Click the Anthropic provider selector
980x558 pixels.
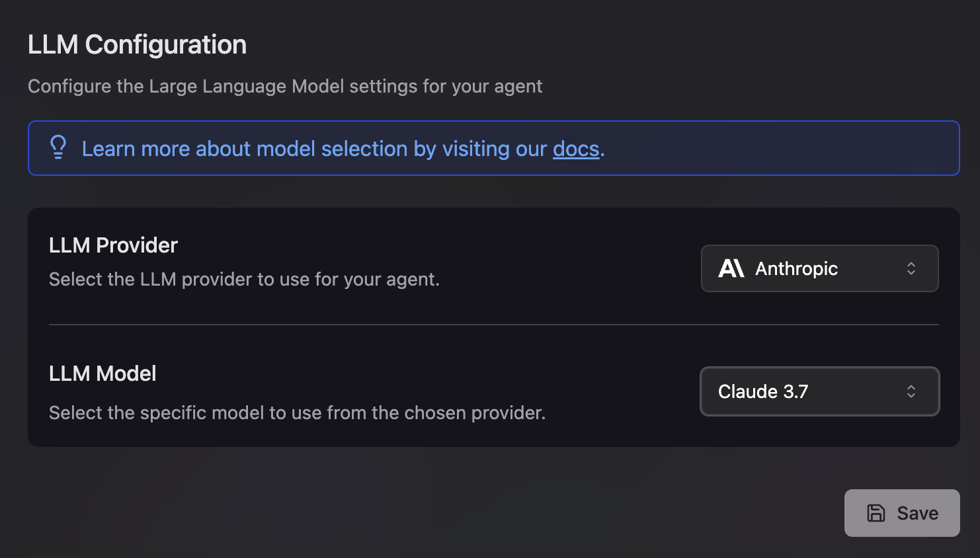click(819, 268)
